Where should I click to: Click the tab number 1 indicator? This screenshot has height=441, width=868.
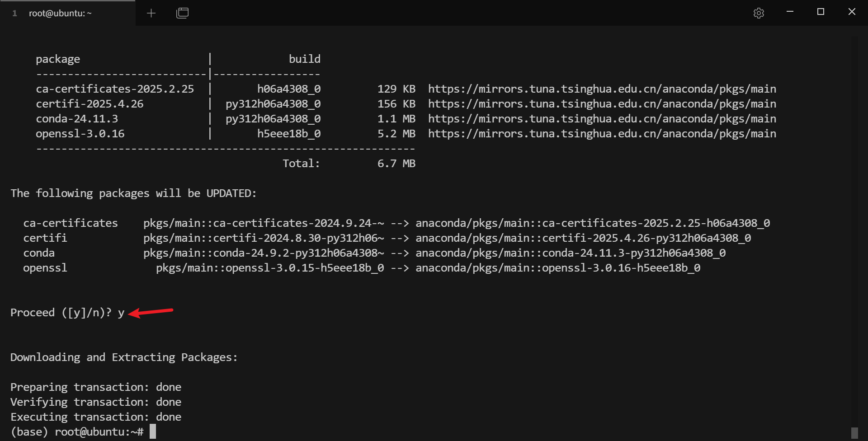point(15,13)
